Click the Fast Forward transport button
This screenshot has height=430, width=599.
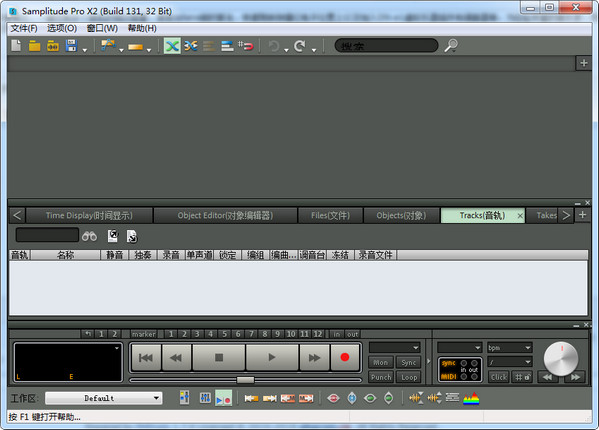(314, 357)
